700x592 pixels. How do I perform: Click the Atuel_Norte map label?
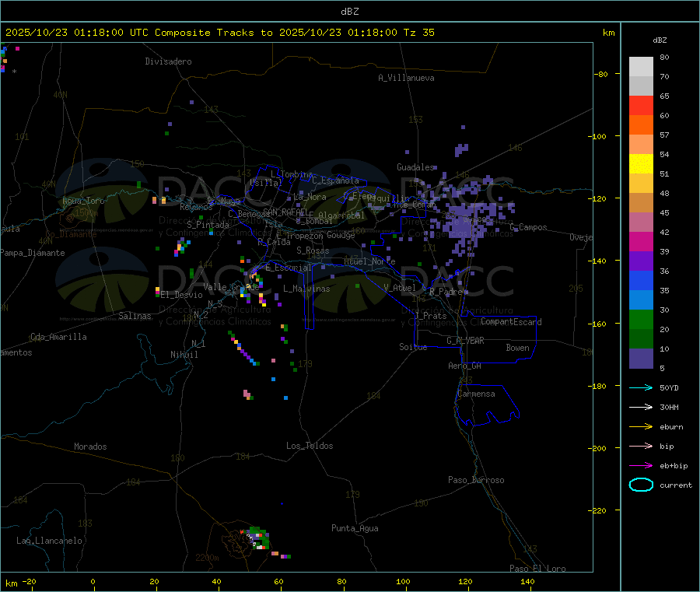pos(369,261)
